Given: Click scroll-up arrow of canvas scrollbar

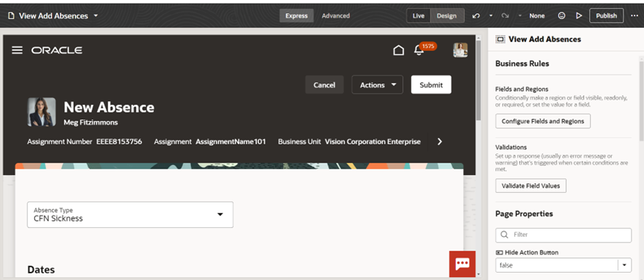Looking at the screenshot, I should [478, 38].
